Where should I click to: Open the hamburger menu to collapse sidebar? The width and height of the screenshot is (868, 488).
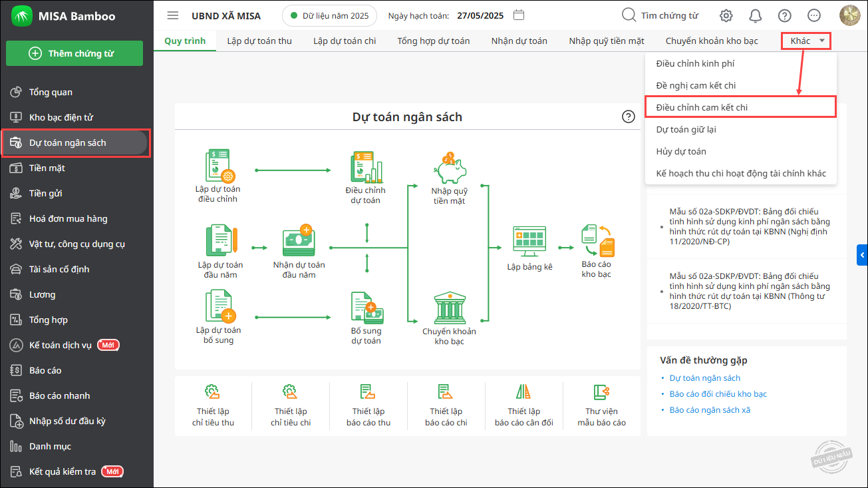tap(173, 15)
